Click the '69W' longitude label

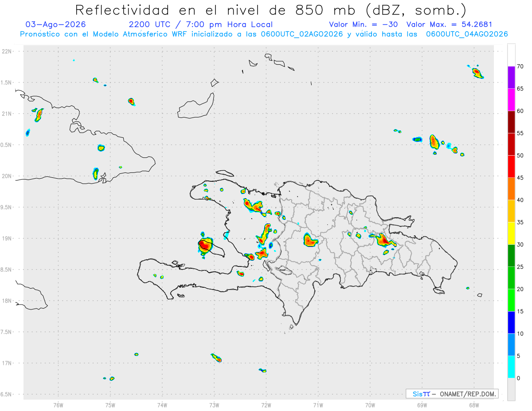422,405
